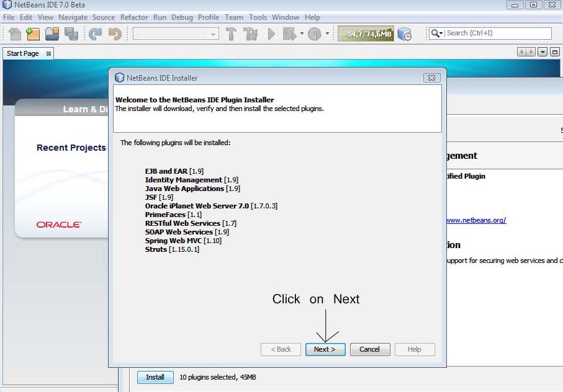Click the Install button in Plugins window
563x392 pixels.
pyautogui.click(x=155, y=377)
